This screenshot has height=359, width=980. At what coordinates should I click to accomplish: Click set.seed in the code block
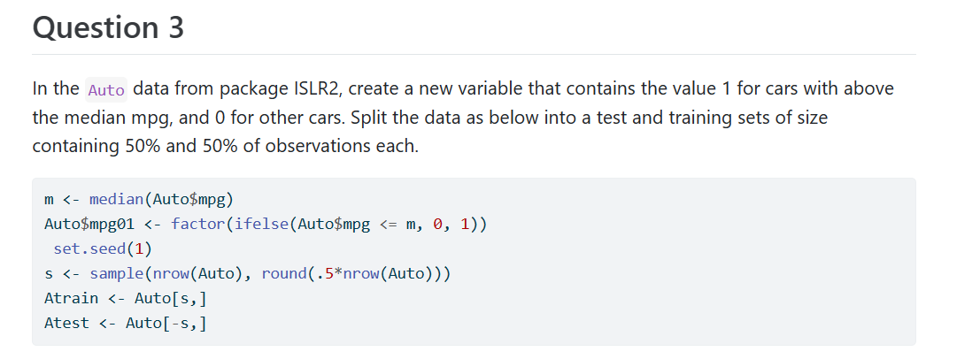(x=90, y=248)
